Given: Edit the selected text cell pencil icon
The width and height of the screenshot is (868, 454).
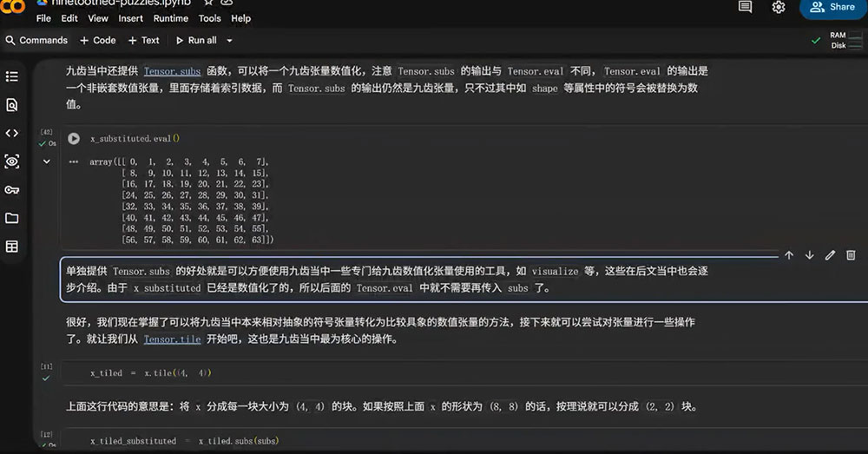Looking at the screenshot, I should tap(830, 255).
